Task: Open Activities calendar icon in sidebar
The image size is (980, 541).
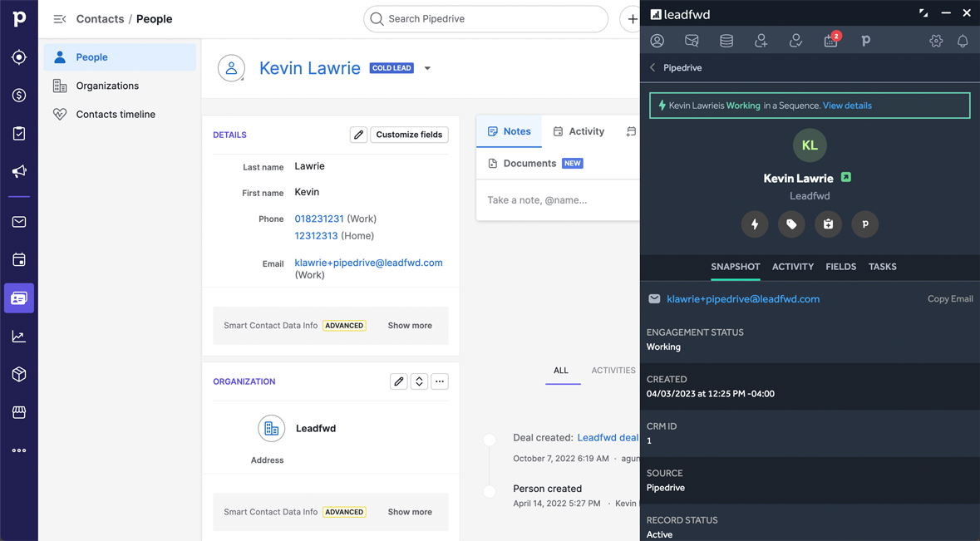Action: point(19,260)
